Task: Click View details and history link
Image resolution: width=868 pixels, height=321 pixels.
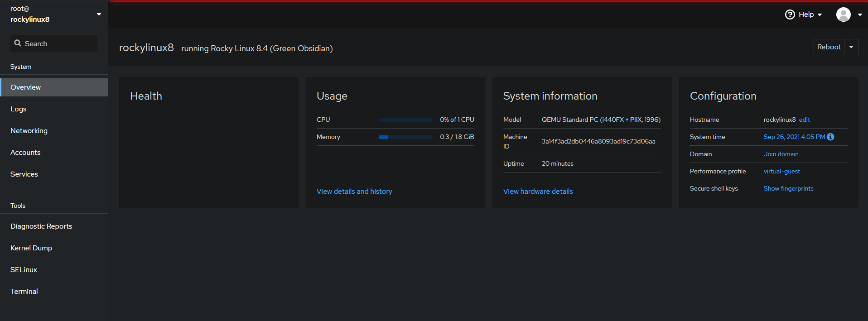Action: point(354,192)
